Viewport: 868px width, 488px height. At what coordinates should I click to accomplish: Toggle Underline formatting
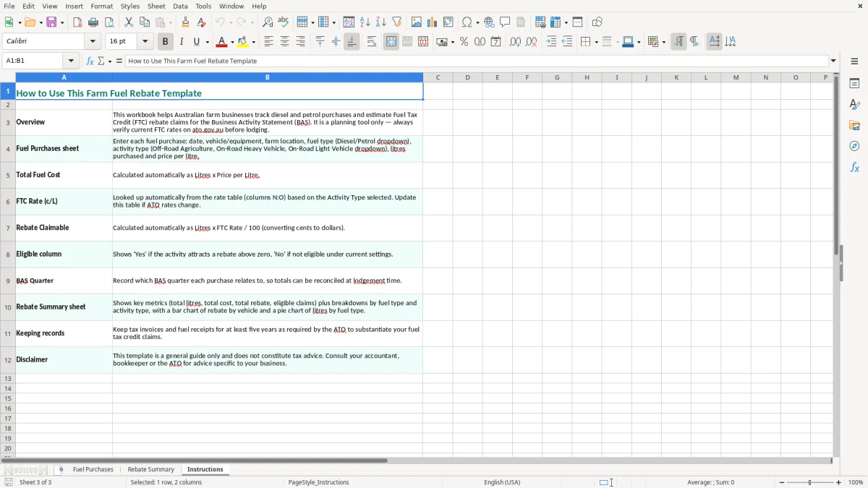coord(196,42)
